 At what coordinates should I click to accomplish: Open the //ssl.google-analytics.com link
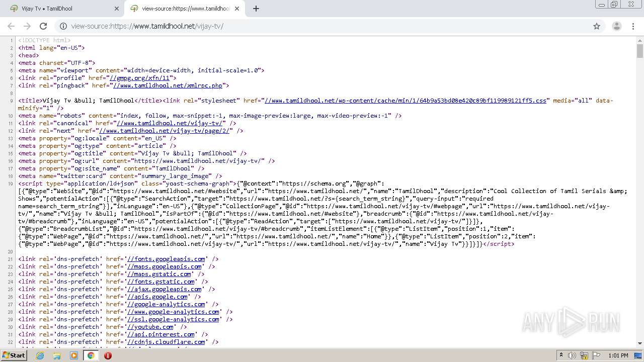point(173,319)
